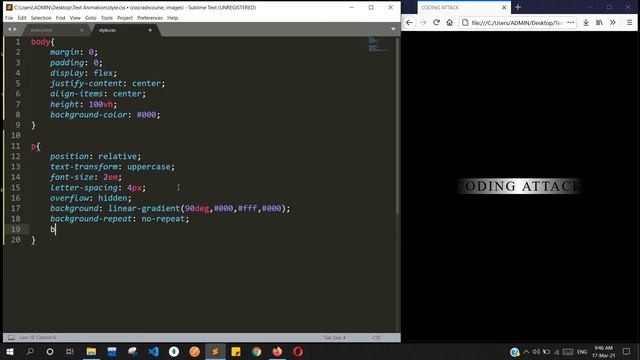Open page actions three-dot menu in Firefox
The width and height of the screenshot is (640, 360).
[571, 23]
